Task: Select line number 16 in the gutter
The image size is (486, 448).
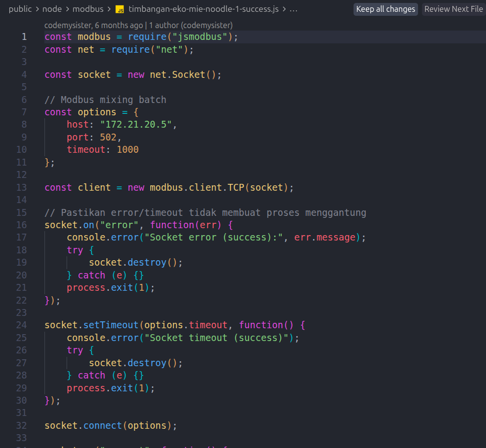Action: pos(21,225)
